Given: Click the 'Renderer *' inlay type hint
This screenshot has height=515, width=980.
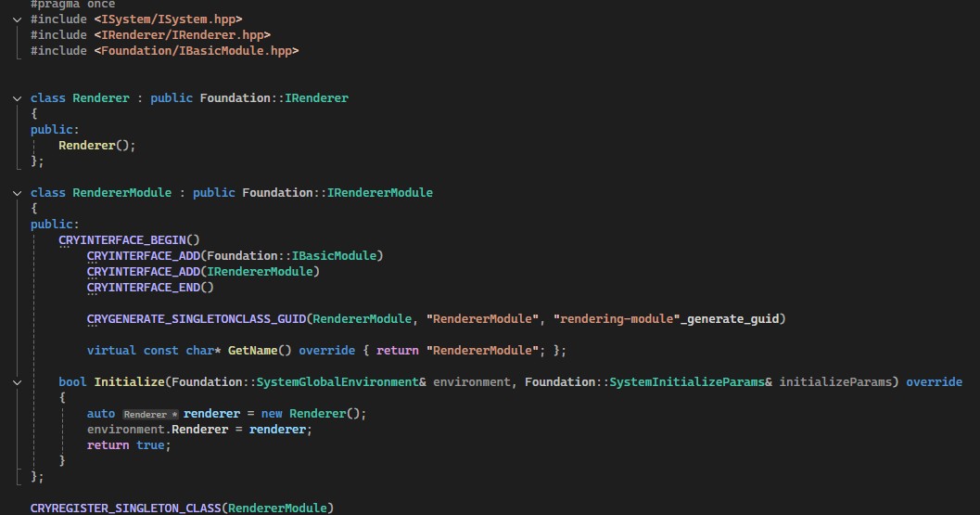Looking at the screenshot, I should click(150, 414).
